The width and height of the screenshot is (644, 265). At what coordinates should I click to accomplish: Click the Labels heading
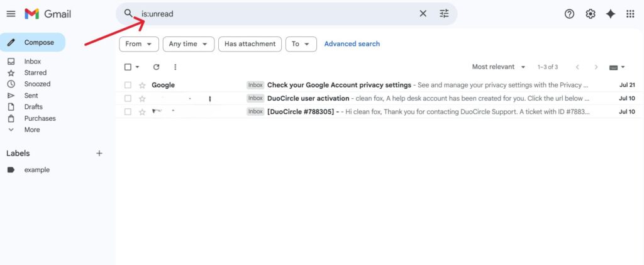click(18, 153)
